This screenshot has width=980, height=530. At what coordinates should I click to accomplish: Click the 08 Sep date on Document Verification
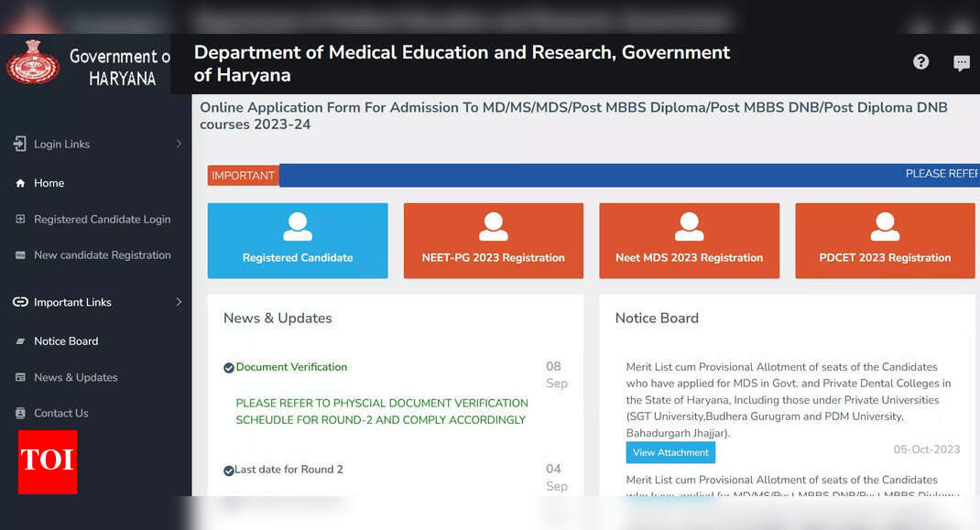[x=556, y=374]
